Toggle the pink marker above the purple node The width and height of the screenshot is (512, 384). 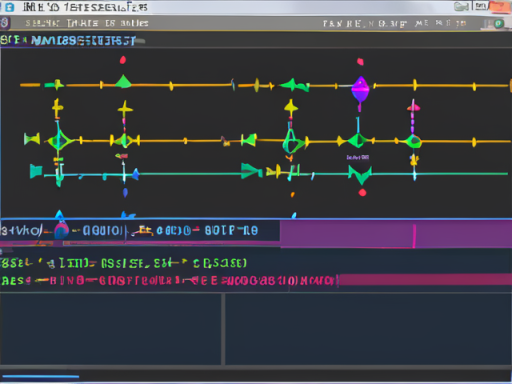[x=360, y=62]
